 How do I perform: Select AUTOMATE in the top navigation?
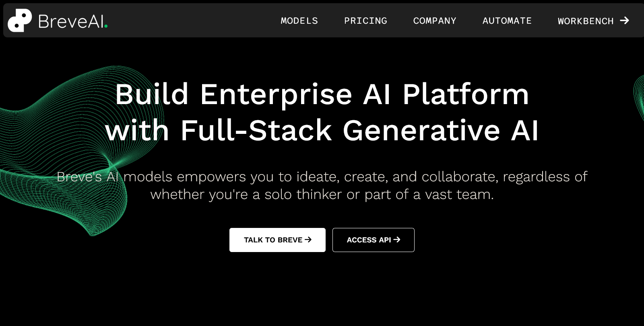507,21
